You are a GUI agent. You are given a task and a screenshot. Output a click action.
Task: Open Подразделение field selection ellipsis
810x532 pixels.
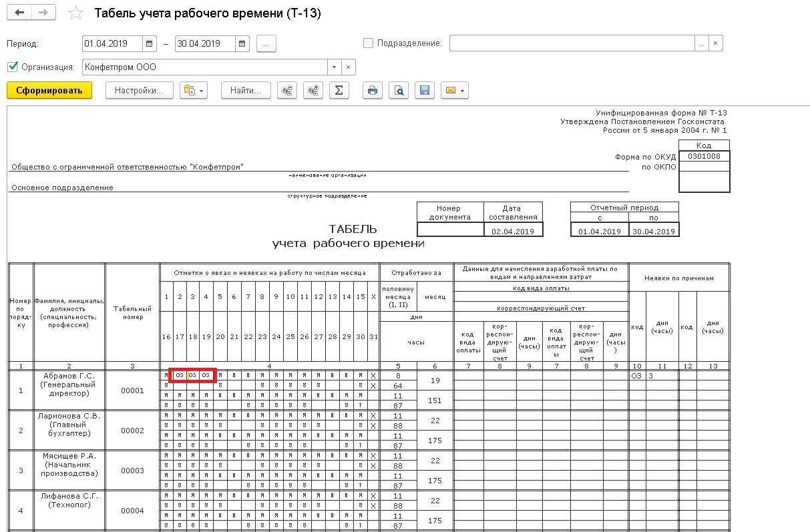pos(700,43)
